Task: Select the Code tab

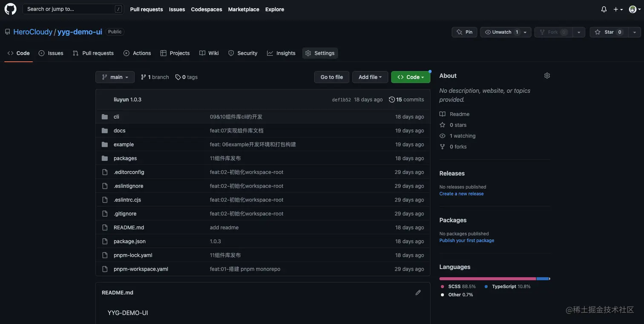Action: point(19,53)
